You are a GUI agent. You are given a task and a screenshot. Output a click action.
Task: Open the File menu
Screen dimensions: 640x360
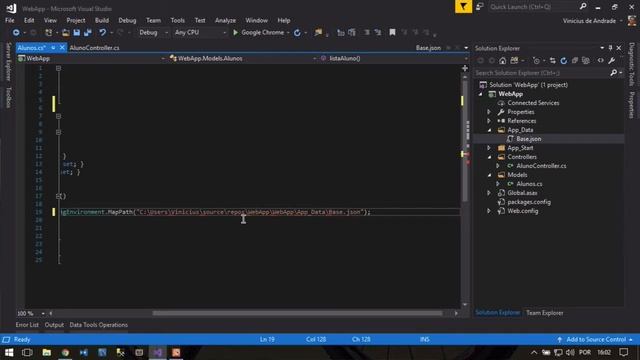pyautogui.click(x=9, y=20)
